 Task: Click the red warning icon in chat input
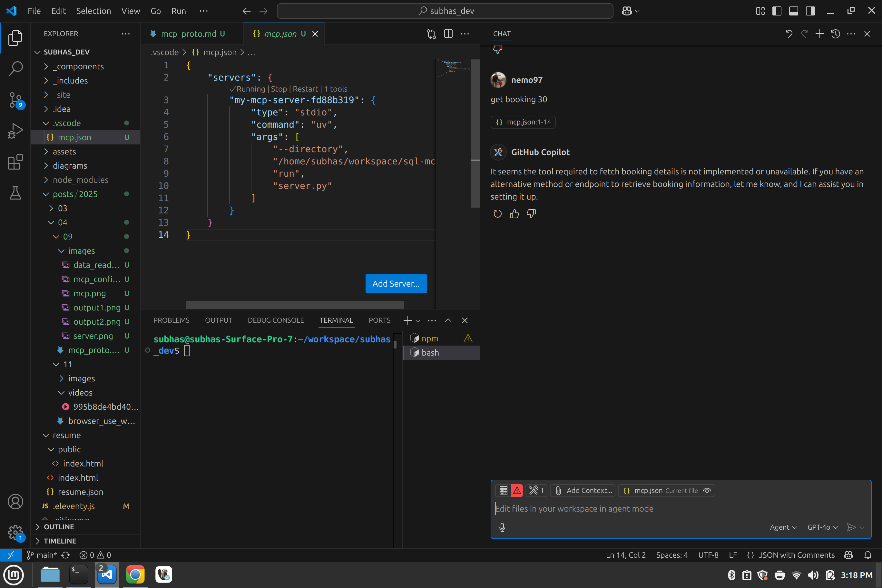[517, 491]
